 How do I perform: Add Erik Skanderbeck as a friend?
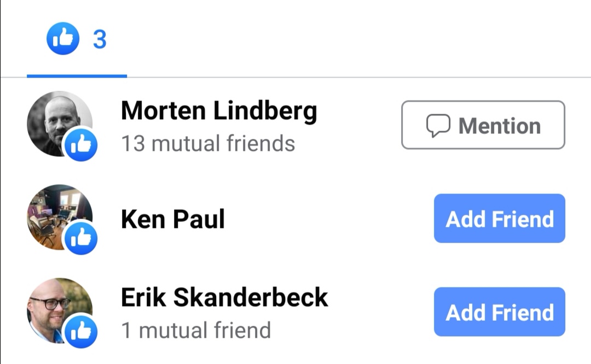coord(500,312)
